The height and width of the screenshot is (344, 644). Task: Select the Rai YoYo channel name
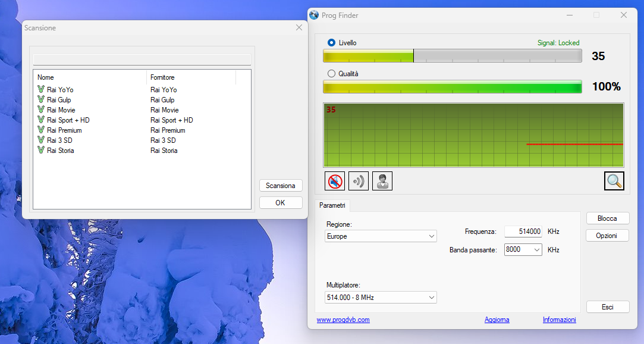(60, 90)
